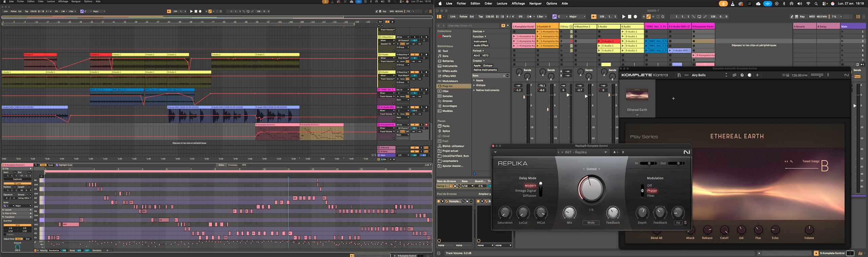
Task: Click the browser back arrow beside Chercher field
Action: pyautogui.click(x=438, y=26)
